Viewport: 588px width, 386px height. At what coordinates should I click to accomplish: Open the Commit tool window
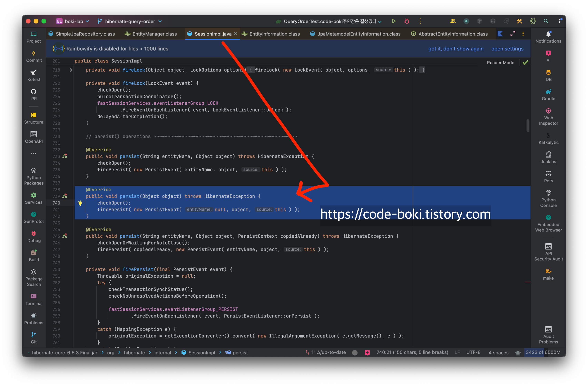coord(34,56)
